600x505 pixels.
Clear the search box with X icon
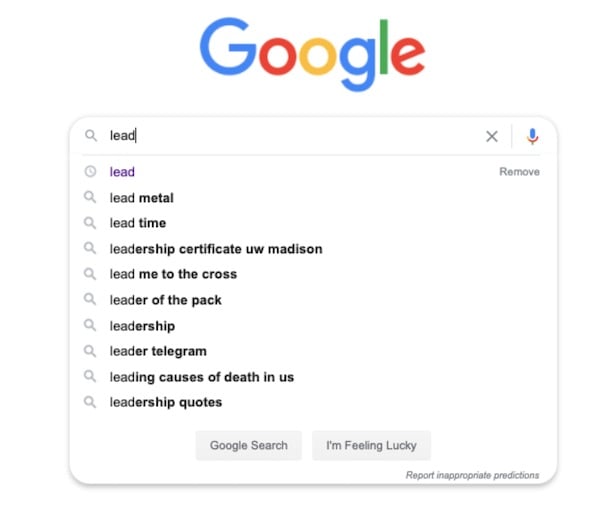point(492,136)
